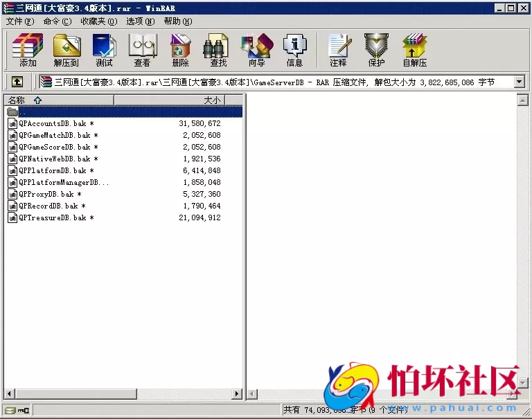Click the archive path text in address bar
The height and width of the screenshot is (419, 532).
(x=274, y=82)
